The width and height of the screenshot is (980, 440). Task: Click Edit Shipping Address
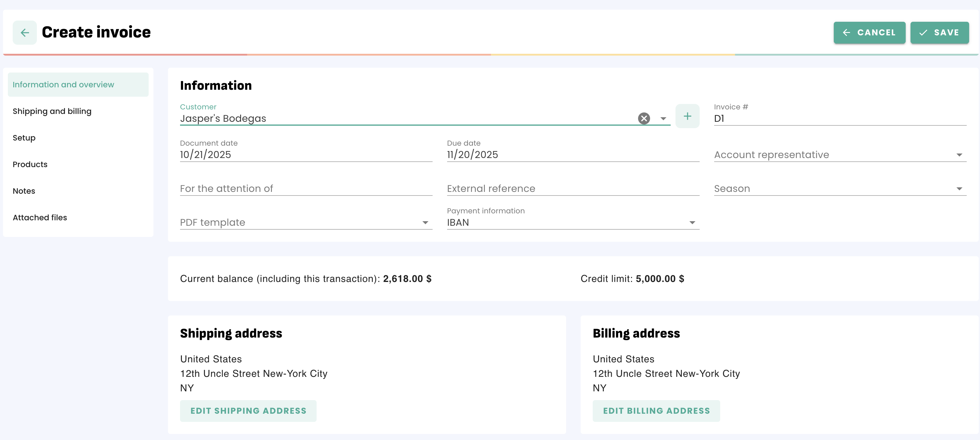point(248,411)
